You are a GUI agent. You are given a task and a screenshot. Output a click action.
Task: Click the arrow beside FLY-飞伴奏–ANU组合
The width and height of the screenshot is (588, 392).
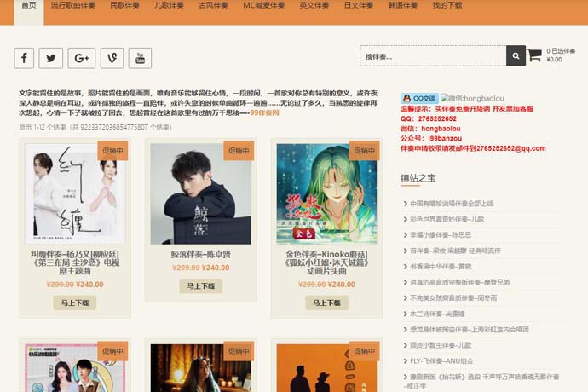point(406,360)
